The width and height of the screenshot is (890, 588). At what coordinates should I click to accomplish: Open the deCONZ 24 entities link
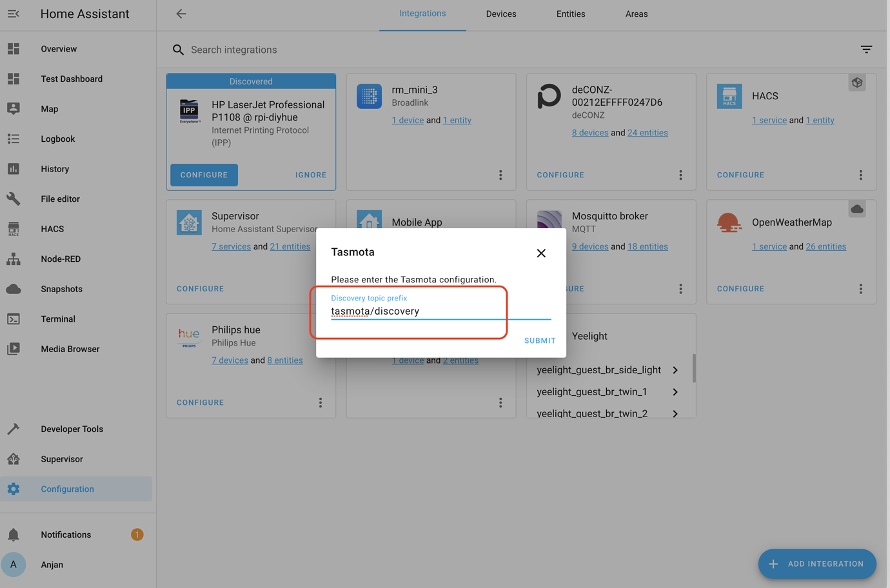[x=648, y=133]
